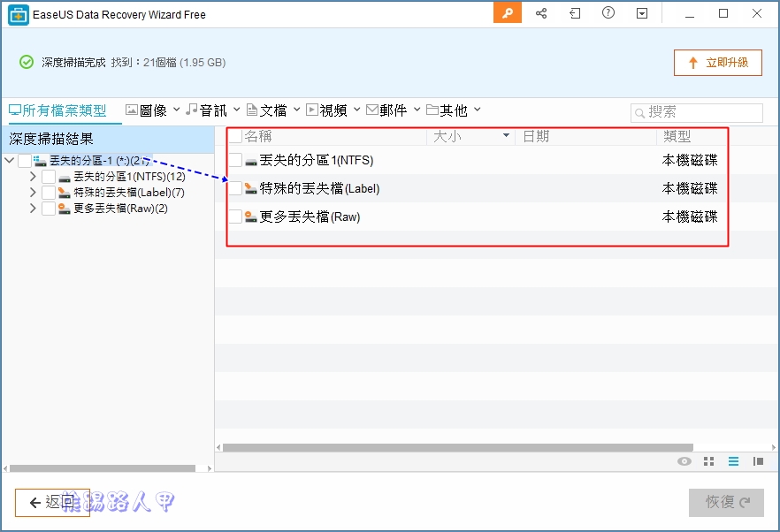780x532 pixels.
Task: Switch to large icons grid view
Action: click(x=709, y=461)
